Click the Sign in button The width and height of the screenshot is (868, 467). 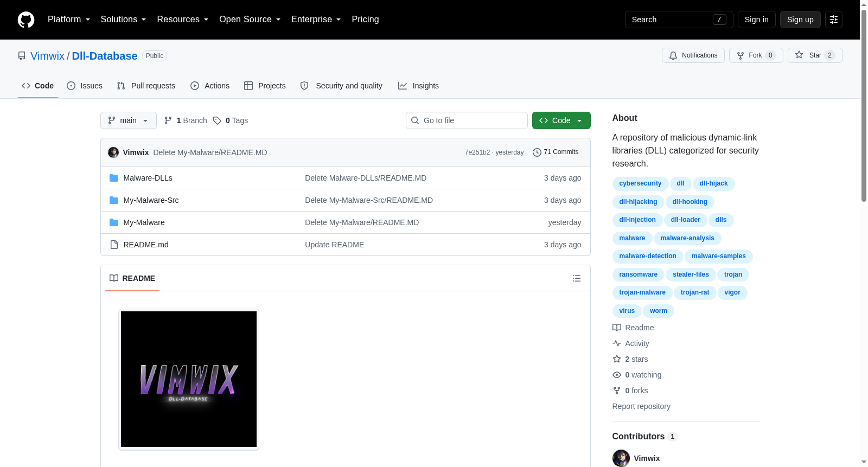click(756, 20)
